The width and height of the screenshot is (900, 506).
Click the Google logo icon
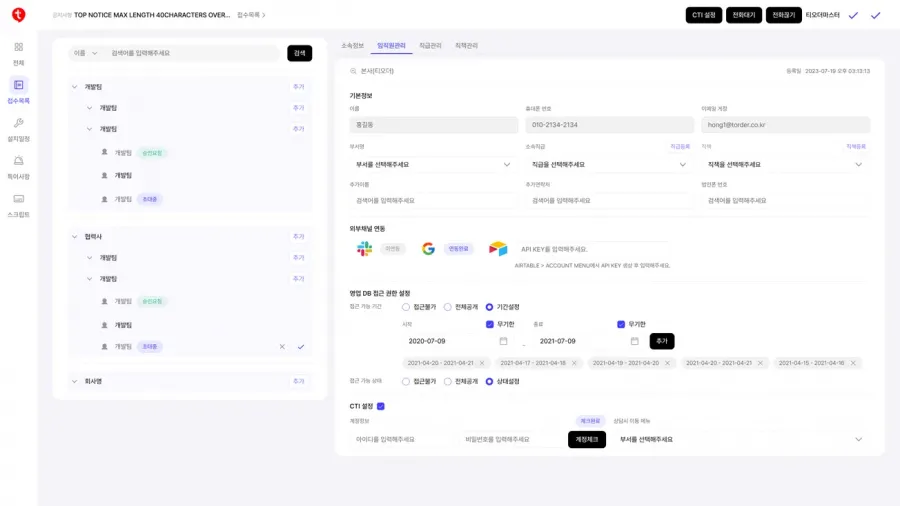428,248
